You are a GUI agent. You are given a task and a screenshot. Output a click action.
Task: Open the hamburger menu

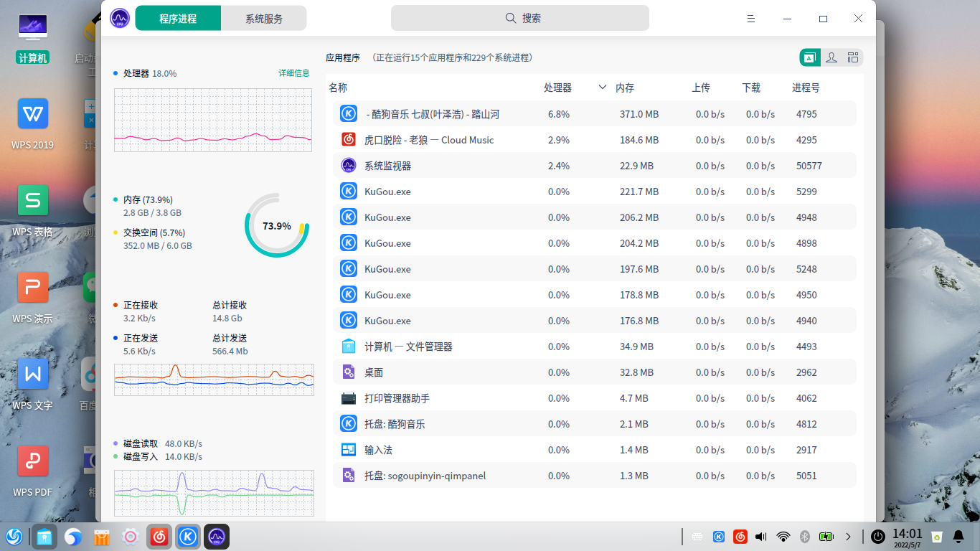point(750,19)
